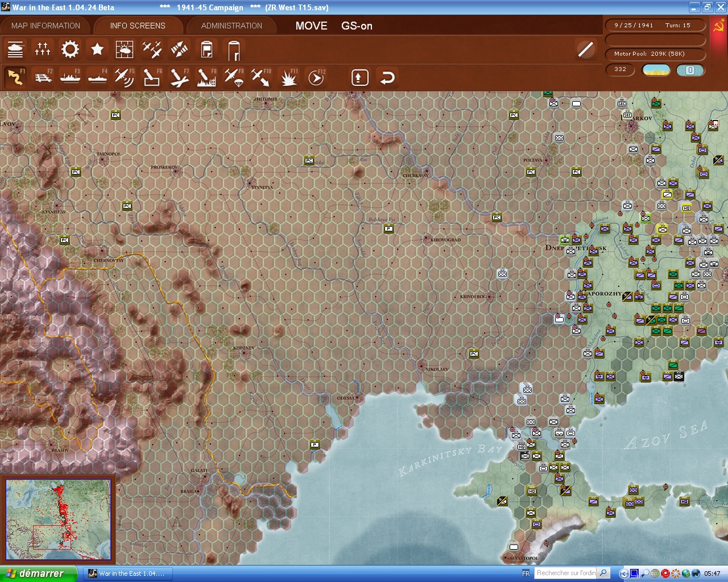
Task: Click the Vinnitsa city label
Action: click(262, 187)
